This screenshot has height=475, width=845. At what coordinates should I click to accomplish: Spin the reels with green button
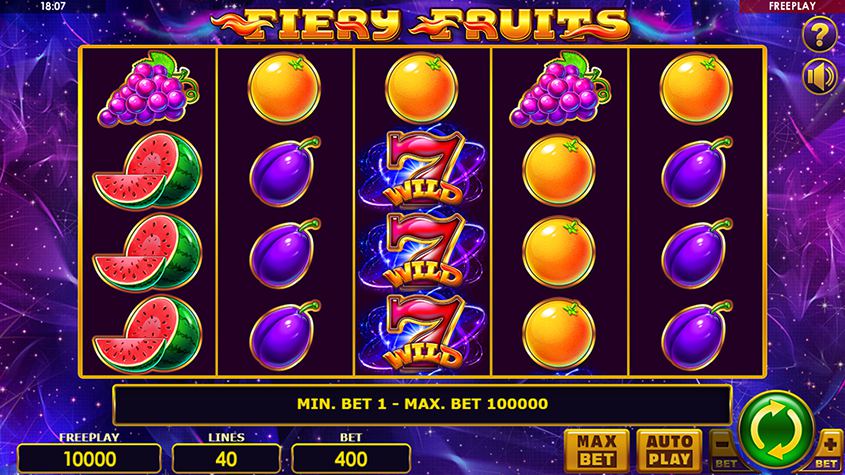pyautogui.click(x=777, y=430)
